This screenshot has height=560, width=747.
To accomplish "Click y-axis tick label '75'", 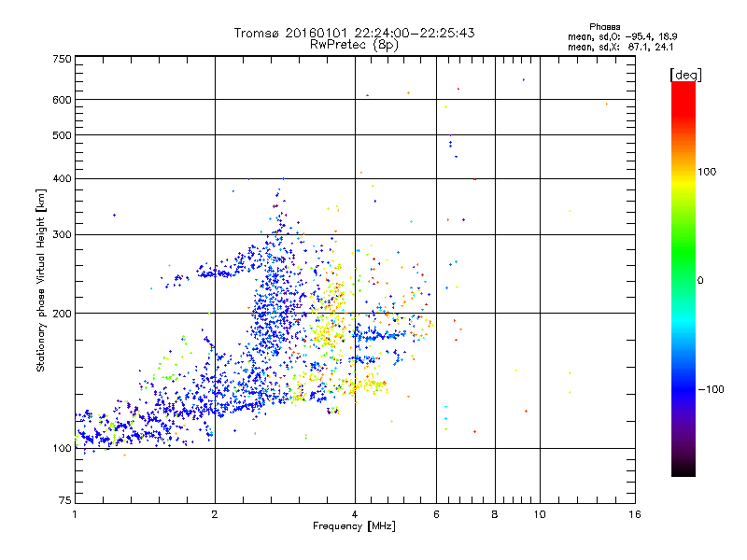I will pos(65,500).
